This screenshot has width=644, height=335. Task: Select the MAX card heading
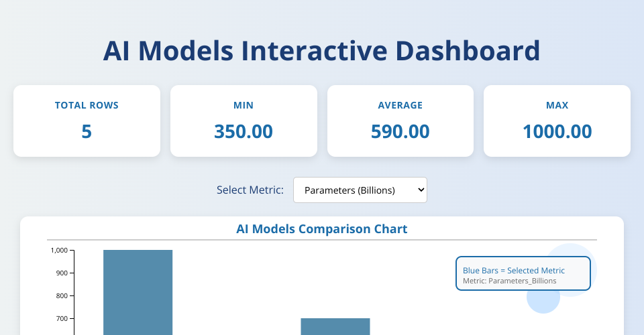pos(557,105)
